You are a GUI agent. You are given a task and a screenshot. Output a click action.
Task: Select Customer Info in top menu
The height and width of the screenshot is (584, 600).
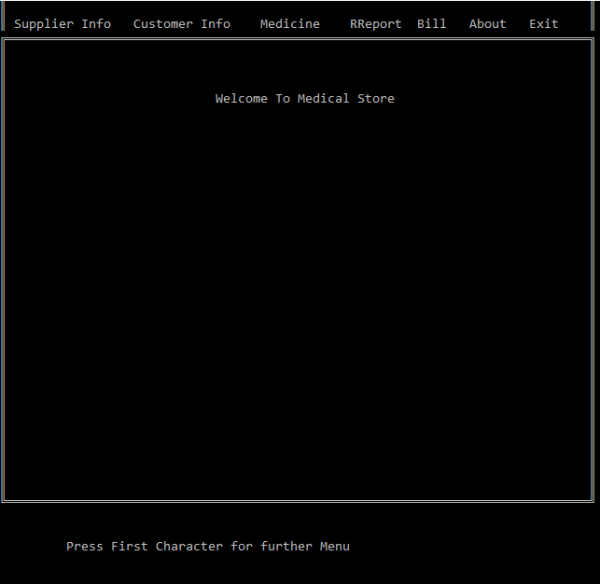(x=181, y=24)
